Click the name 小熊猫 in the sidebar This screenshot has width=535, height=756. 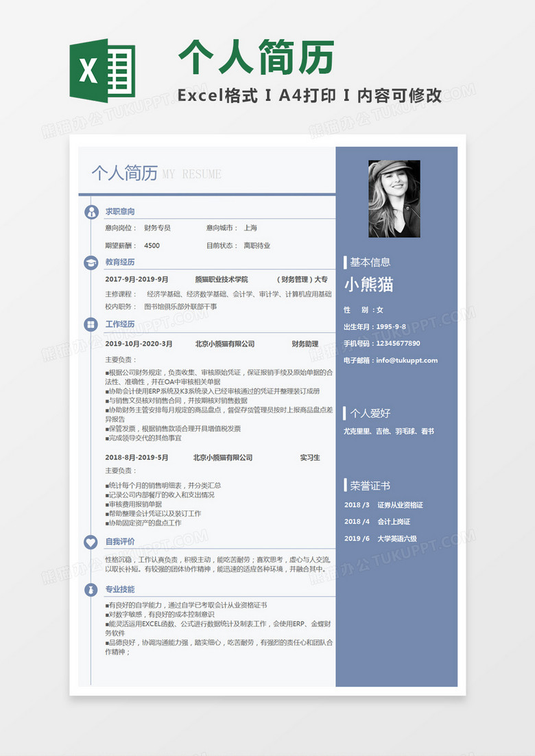click(x=369, y=285)
